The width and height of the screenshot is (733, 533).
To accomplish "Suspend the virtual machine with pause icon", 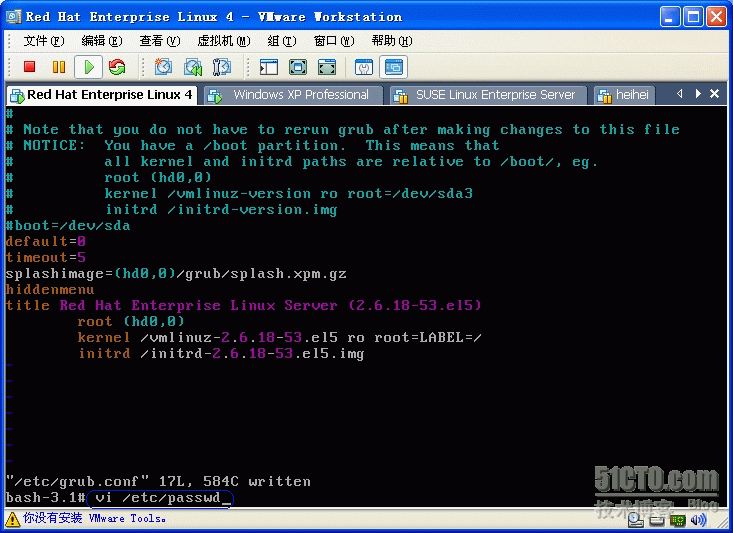I will (59, 67).
